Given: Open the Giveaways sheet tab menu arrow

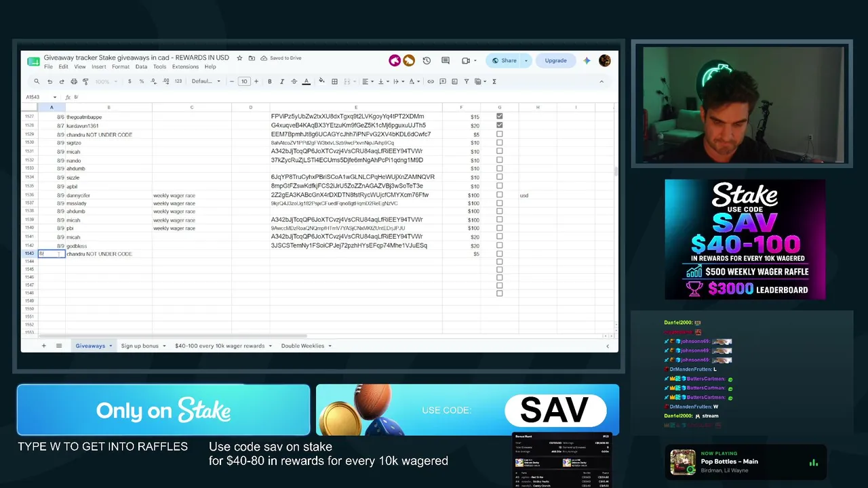Looking at the screenshot, I should pyautogui.click(x=111, y=346).
